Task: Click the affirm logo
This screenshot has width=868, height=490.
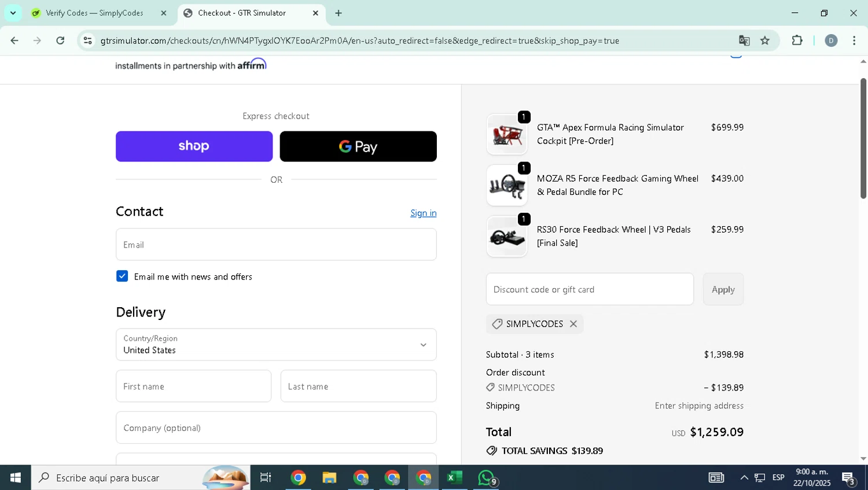Action: tap(252, 64)
